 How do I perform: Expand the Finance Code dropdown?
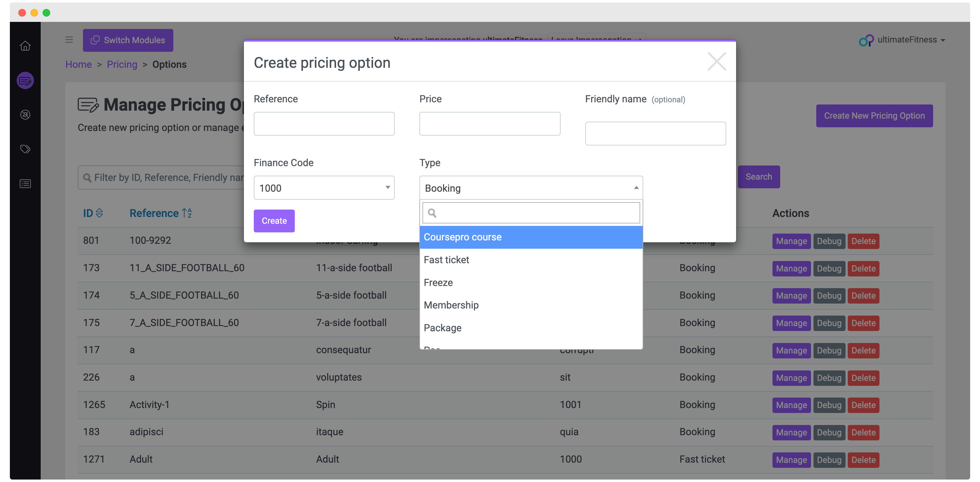pyautogui.click(x=324, y=188)
